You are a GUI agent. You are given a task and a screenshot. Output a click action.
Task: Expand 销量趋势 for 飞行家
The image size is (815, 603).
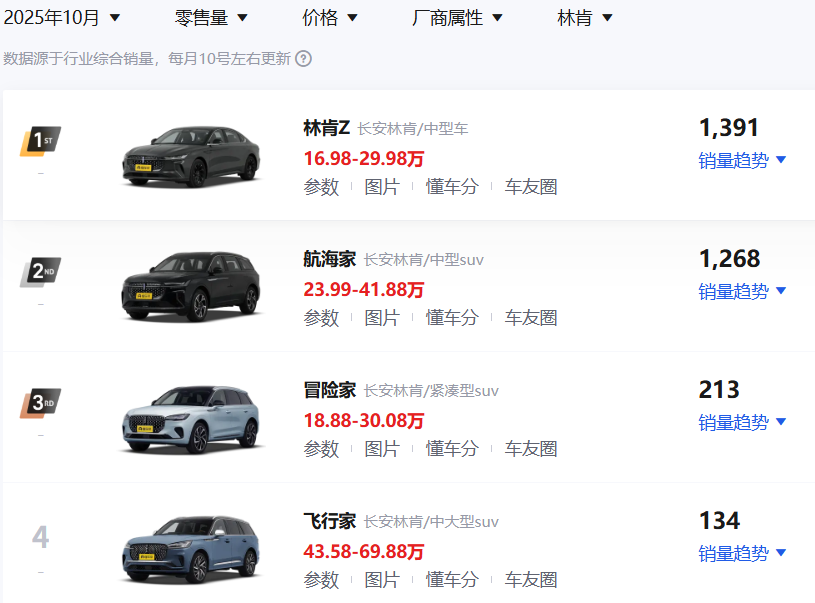pos(742,553)
